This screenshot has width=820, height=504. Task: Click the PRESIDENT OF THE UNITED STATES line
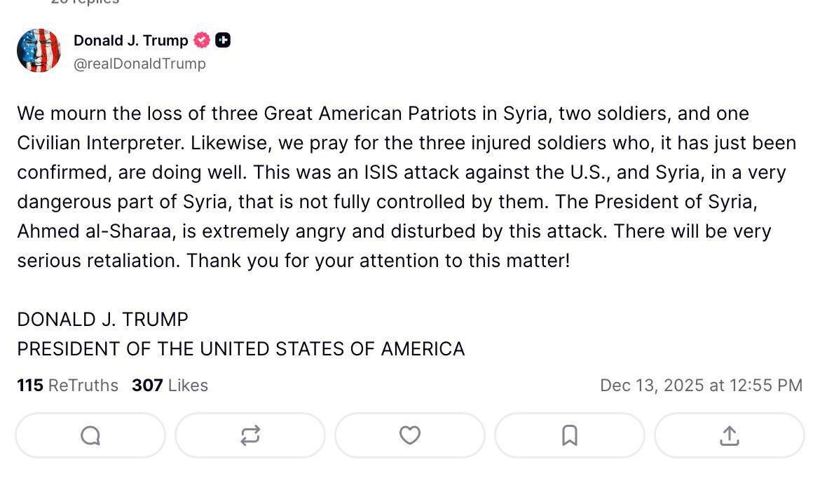tap(240, 348)
